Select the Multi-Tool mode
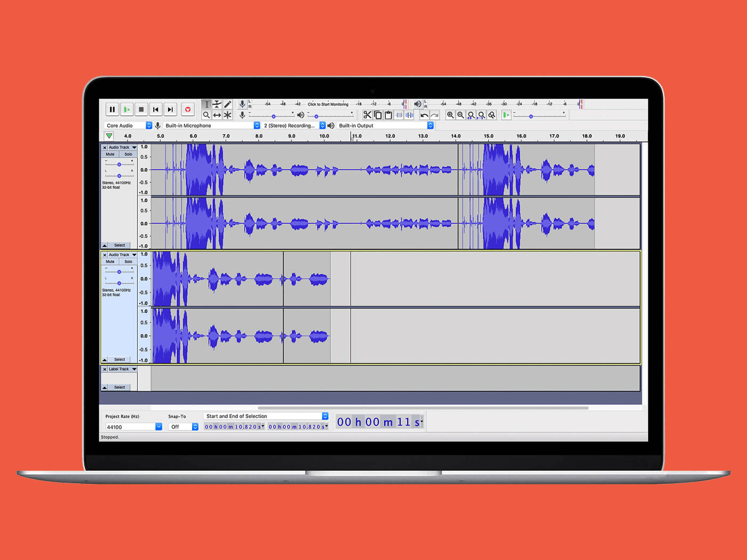This screenshot has height=560, width=747. (x=227, y=115)
